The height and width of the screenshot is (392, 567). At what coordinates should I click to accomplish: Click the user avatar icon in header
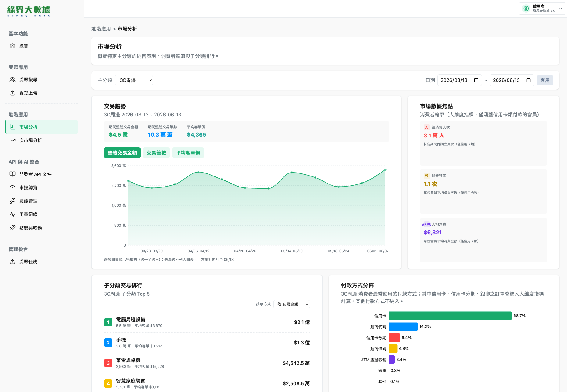point(526,9)
